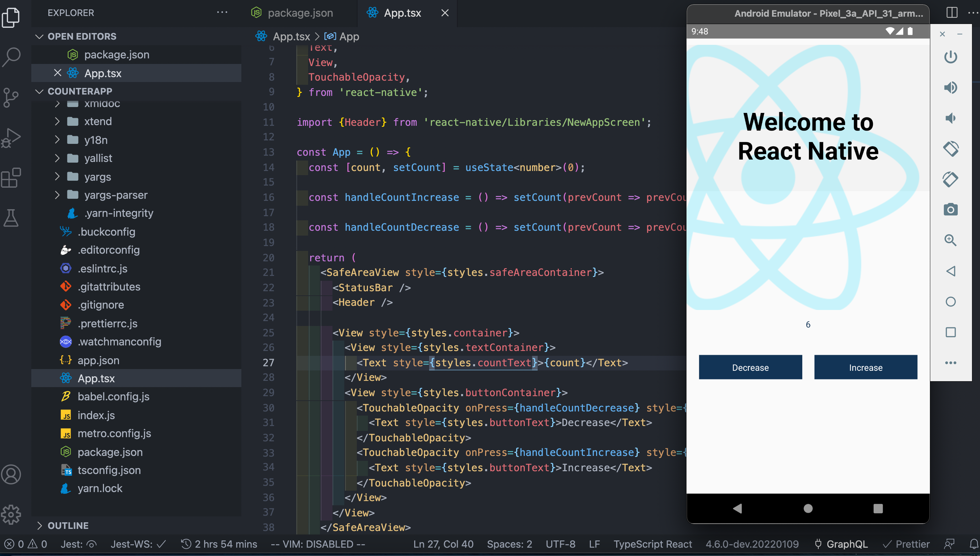
Task: Open babel.config.js in the file tree
Action: tap(113, 396)
